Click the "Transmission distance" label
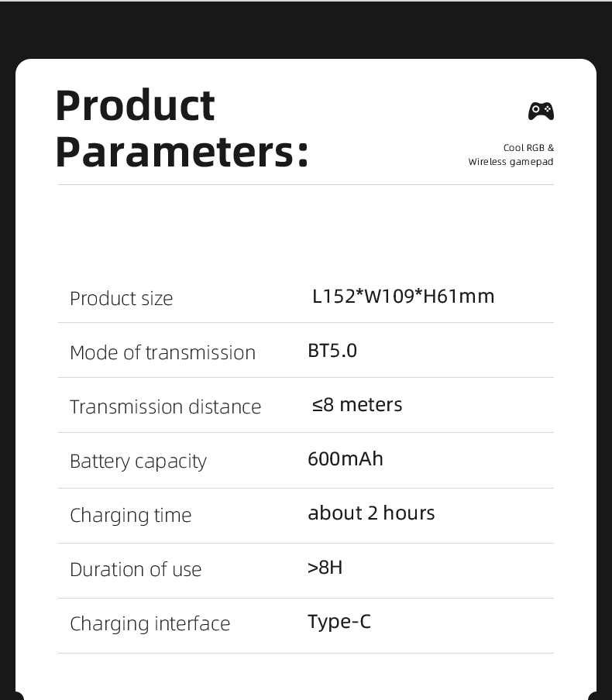 [166, 407]
